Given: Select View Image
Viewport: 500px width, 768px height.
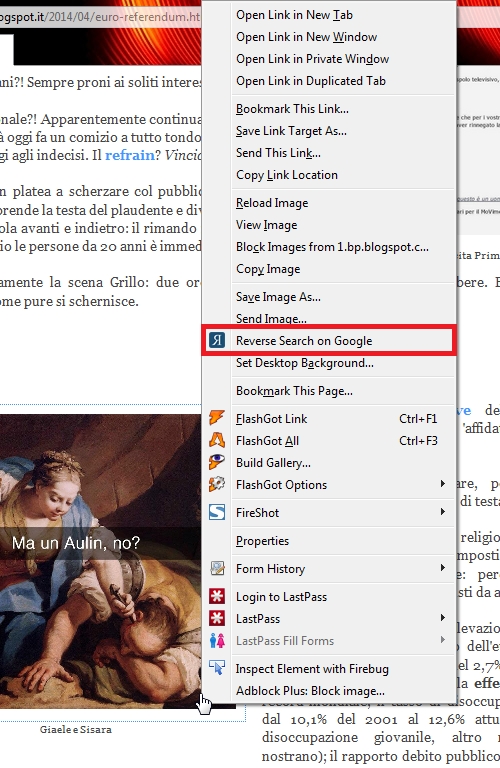Looking at the screenshot, I should tap(329, 225).
